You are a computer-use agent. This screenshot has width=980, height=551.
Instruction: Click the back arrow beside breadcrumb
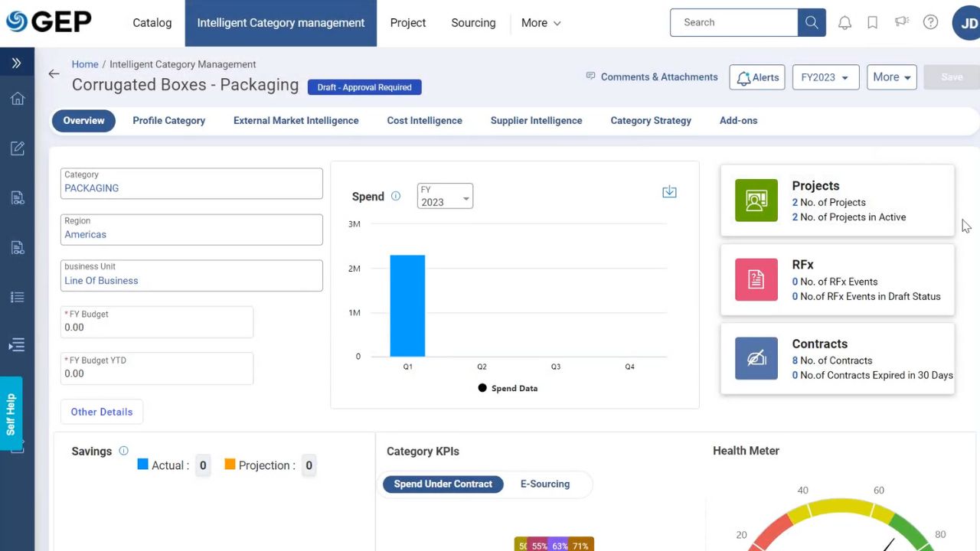[x=54, y=74]
